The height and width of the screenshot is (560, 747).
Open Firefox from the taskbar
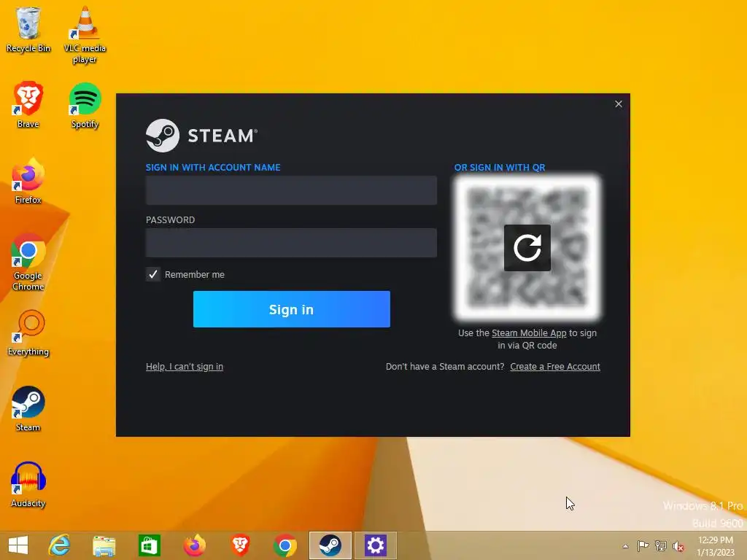click(x=194, y=545)
